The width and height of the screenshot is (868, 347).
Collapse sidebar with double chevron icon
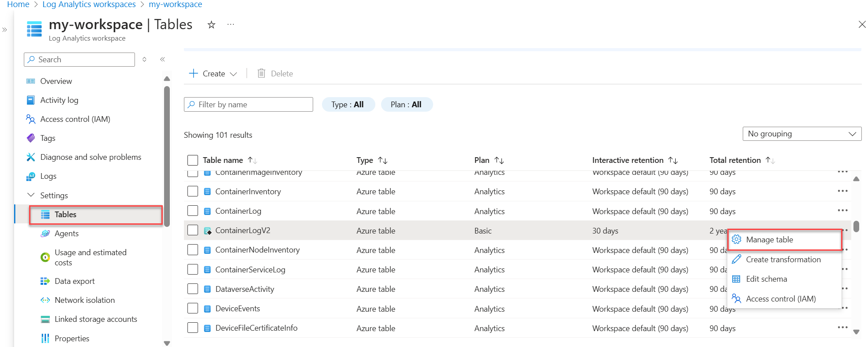[162, 59]
